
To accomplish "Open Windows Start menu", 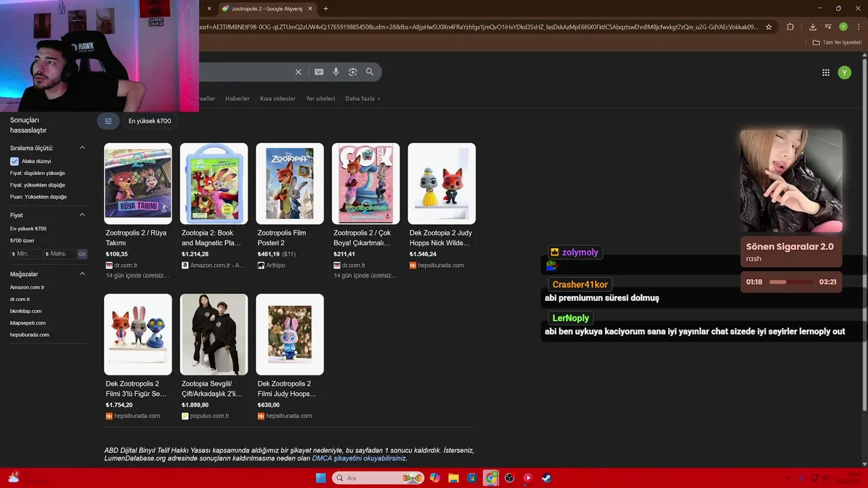I will [x=321, y=478].
